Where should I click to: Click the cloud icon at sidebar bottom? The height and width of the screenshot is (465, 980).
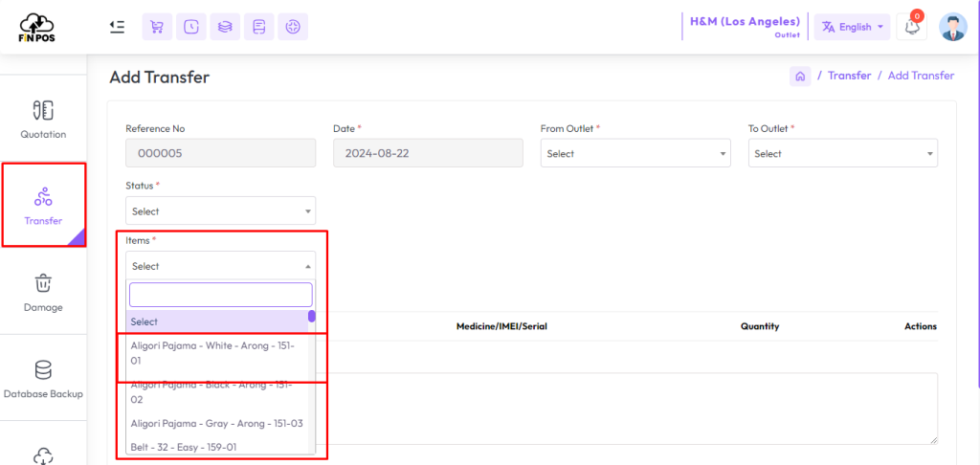click(x=43, y=455)
